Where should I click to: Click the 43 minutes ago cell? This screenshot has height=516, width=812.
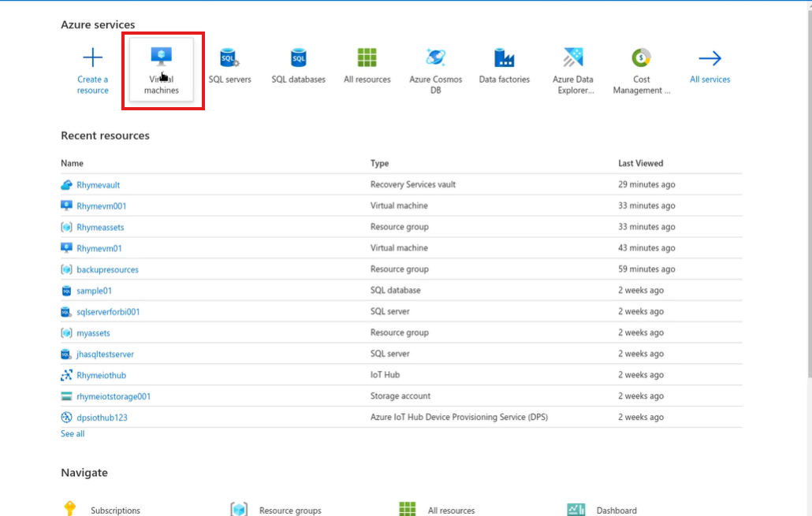pyautogui.click(x=646, y=248)
